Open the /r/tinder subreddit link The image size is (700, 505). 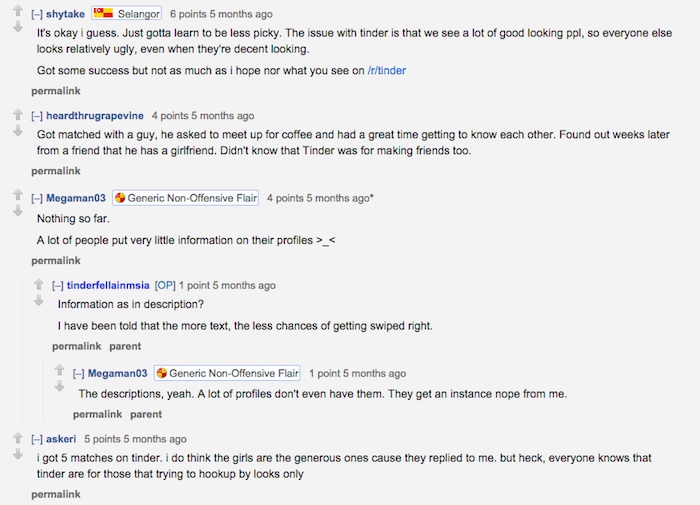coord(387,71)
